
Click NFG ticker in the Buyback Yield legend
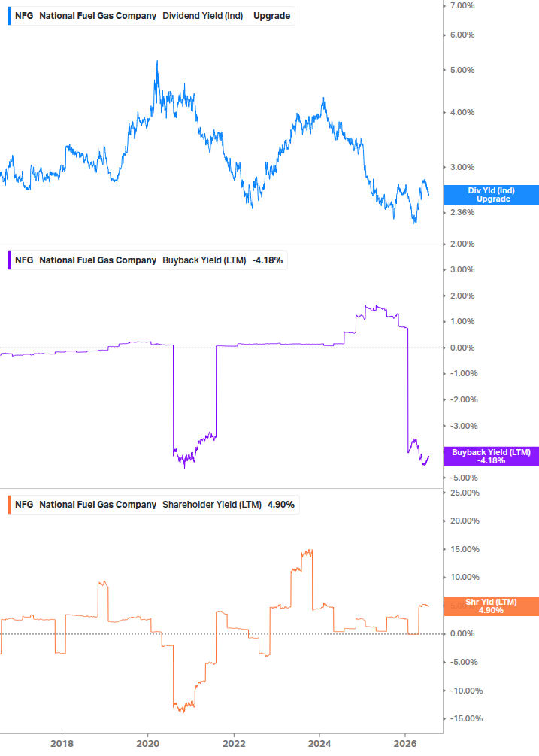click(x=24, y=260)
